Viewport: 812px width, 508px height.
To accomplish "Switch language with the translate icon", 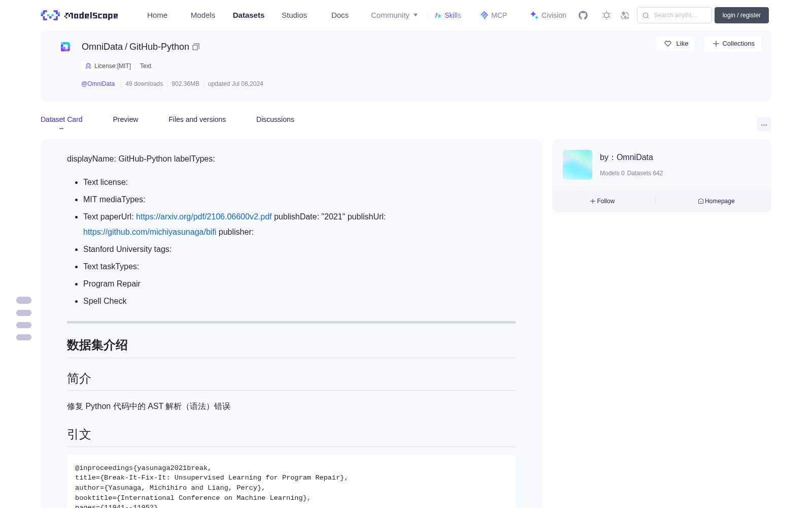I will 625,15.
